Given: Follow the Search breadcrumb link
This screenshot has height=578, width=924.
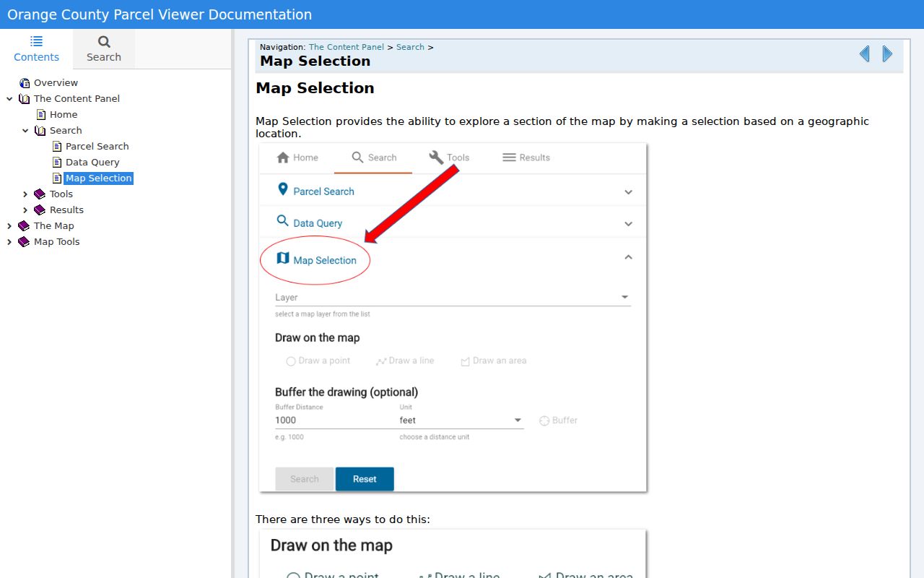Looking at the screenshot, I should pyautogui.click(x=410, y=47).
